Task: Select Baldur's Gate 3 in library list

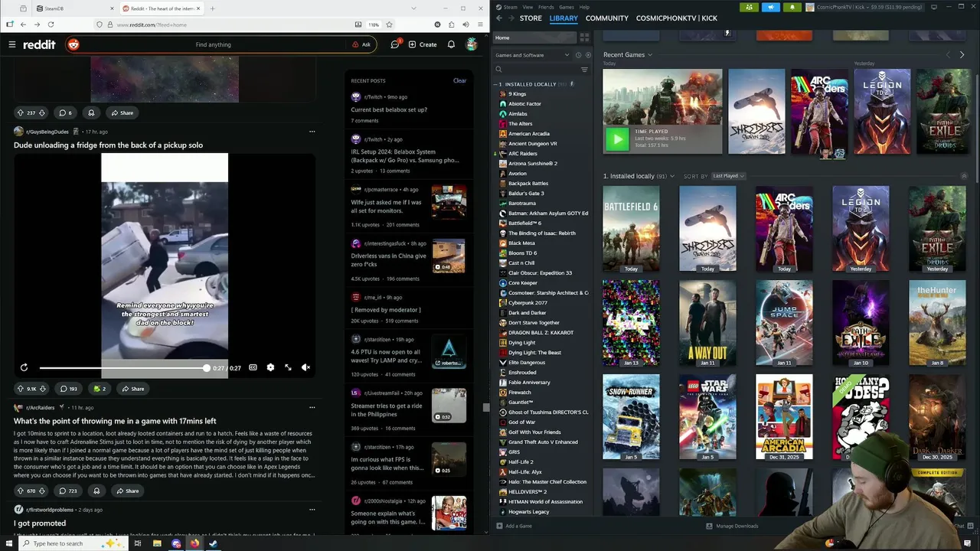Action: coord(526,194)
